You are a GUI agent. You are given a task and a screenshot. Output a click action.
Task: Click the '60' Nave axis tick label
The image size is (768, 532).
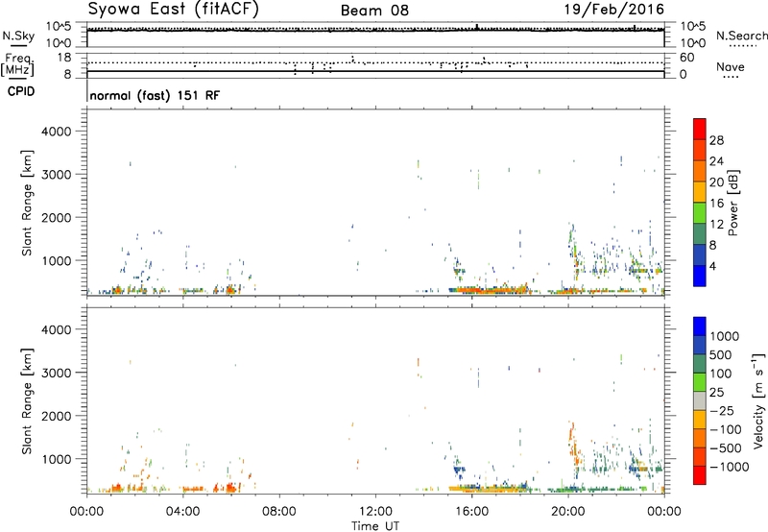tap(687, 58)
